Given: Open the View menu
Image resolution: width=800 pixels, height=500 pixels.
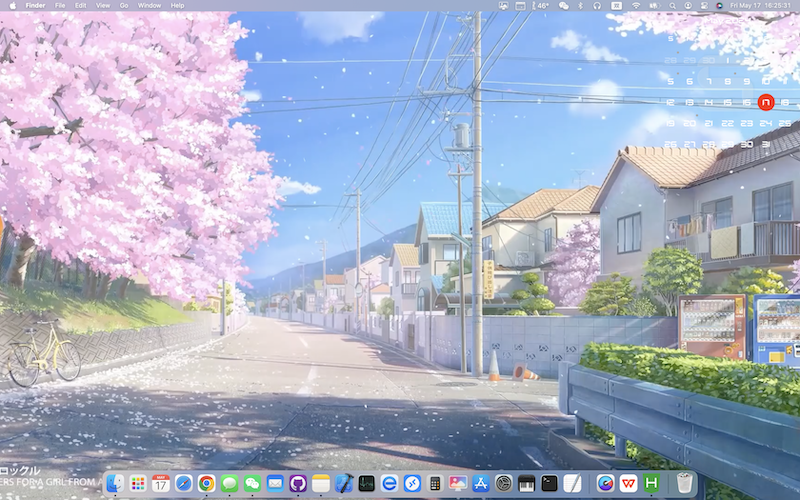Looking at the screenshot, I should 103,6.
